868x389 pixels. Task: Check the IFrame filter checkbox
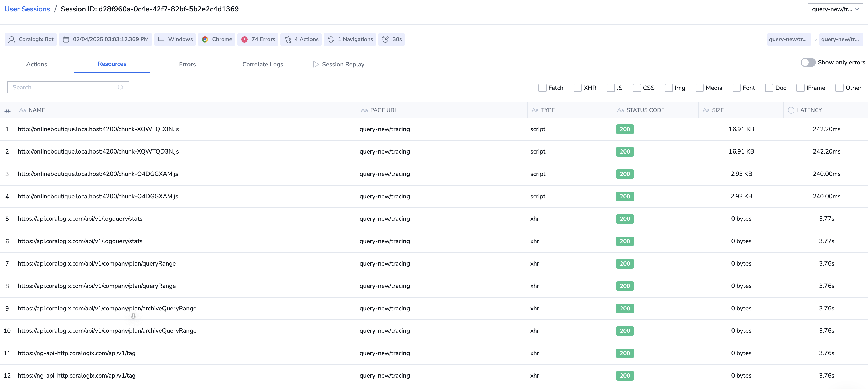coord(800,88)
